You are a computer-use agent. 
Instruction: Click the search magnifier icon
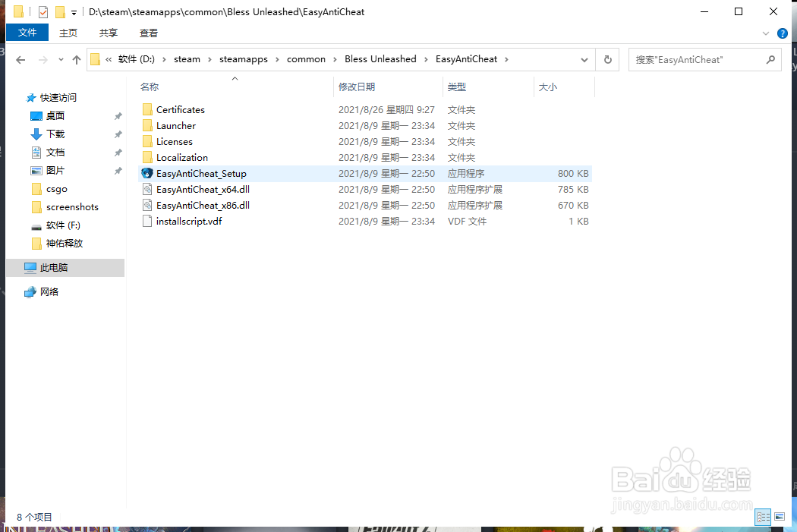coord(770,59)
